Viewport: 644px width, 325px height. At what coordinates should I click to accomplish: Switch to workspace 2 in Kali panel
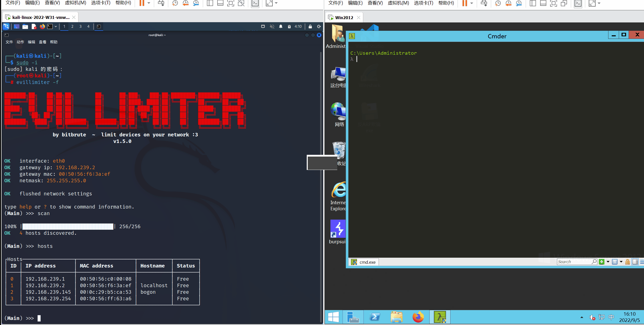[x=72, y=26]
